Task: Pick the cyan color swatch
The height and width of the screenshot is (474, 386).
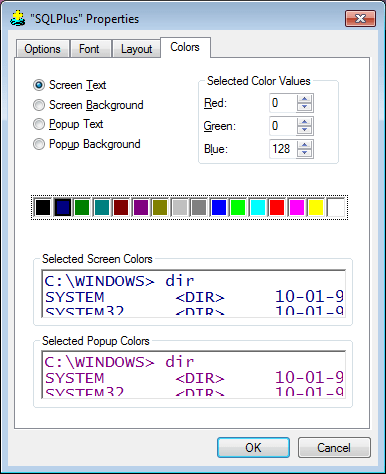Action: tap(258, 207)
